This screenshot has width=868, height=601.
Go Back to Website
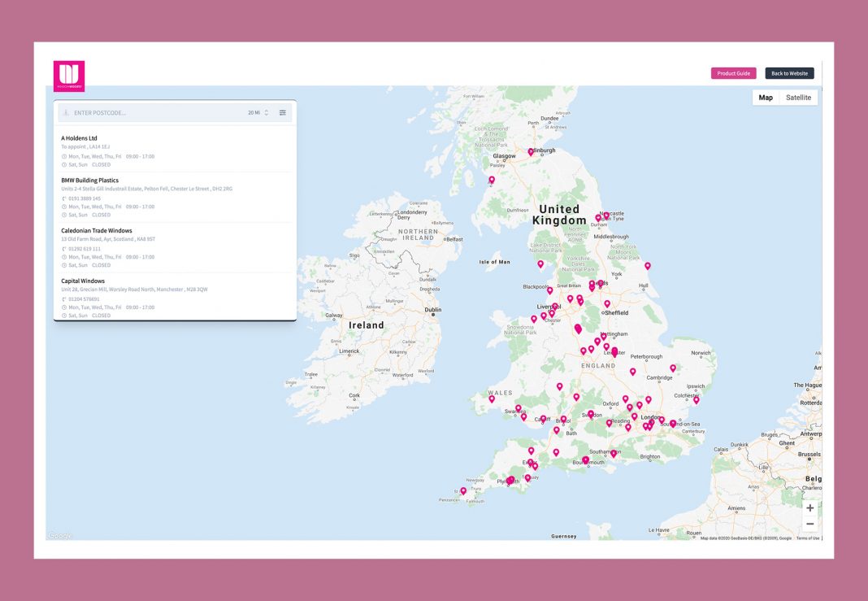click(789, 73)
